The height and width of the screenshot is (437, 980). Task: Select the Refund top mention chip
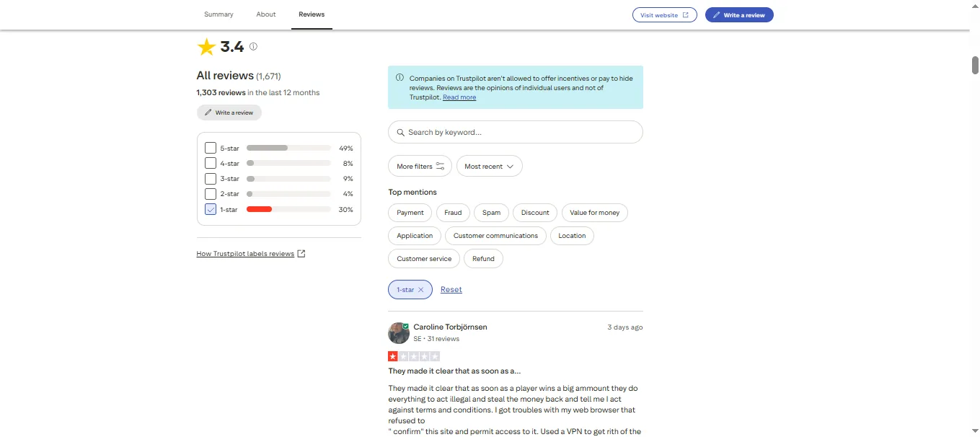pyautogui.click(x=483, y=259)
